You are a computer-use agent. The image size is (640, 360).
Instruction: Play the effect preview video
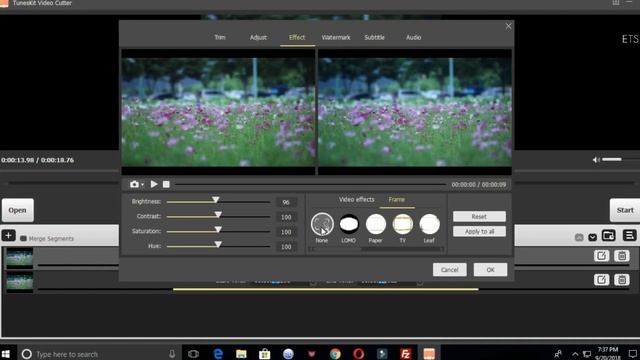click(x=154, y=184)
